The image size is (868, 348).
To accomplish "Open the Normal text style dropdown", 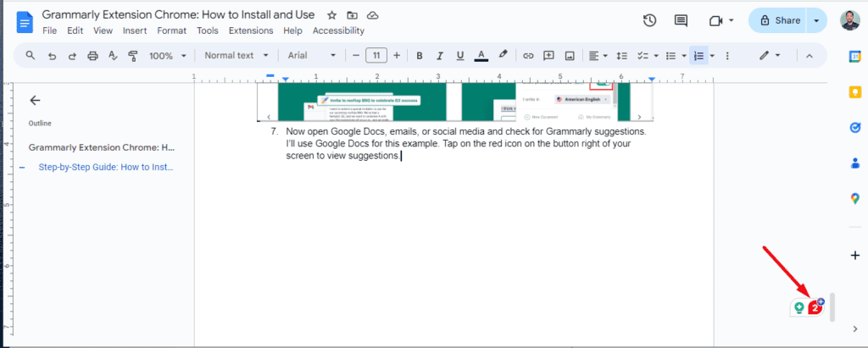I will coord(236,55).
